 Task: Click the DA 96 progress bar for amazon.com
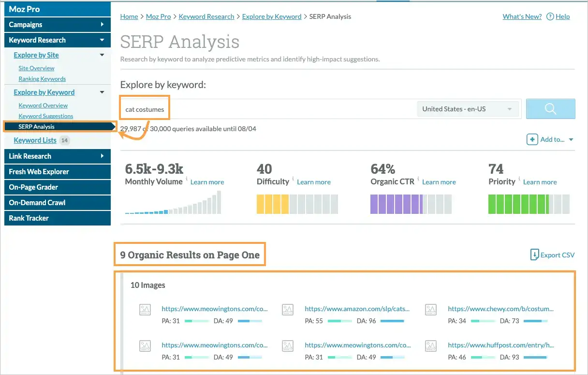(x=393, y=321)
